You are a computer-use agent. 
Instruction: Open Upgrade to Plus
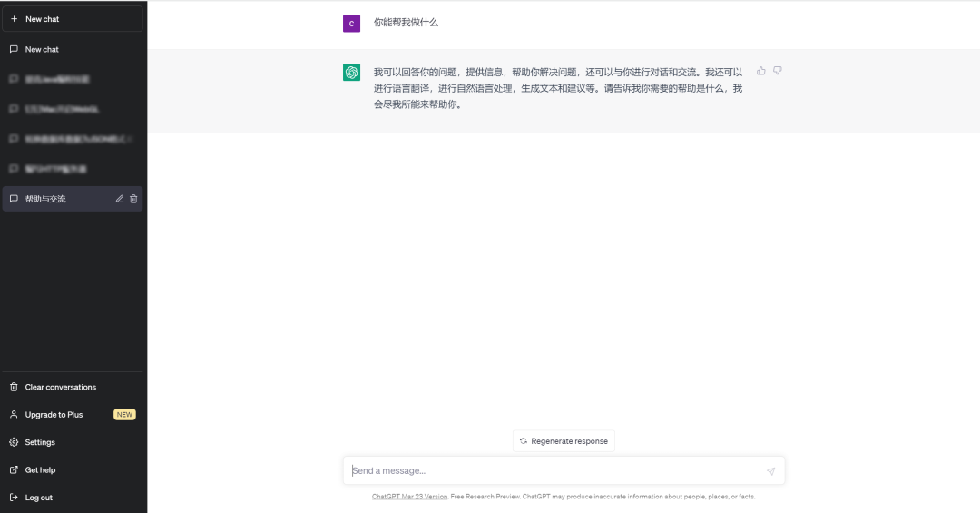(54, 415)
